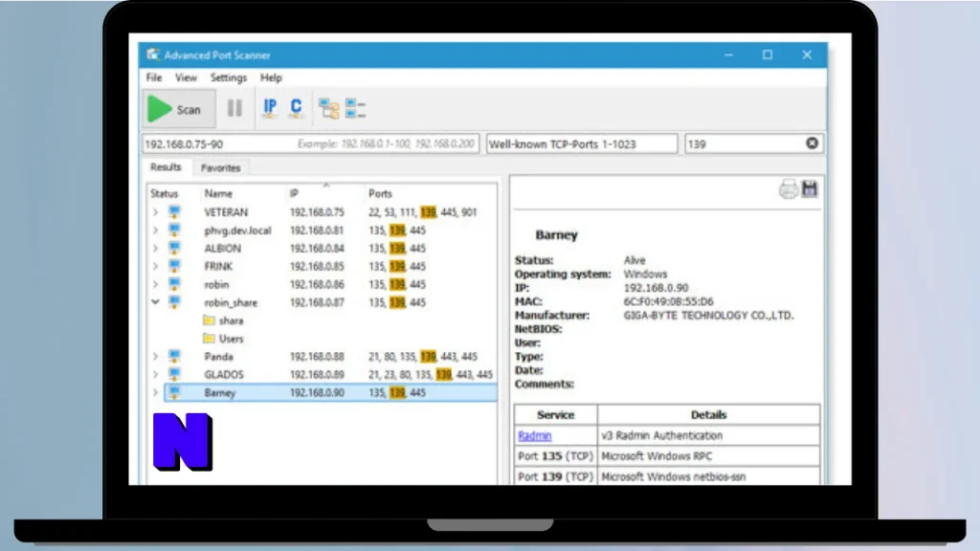980x551 pixels.
Task: Click the Barney heading in details panel
Action: (556, 235)
